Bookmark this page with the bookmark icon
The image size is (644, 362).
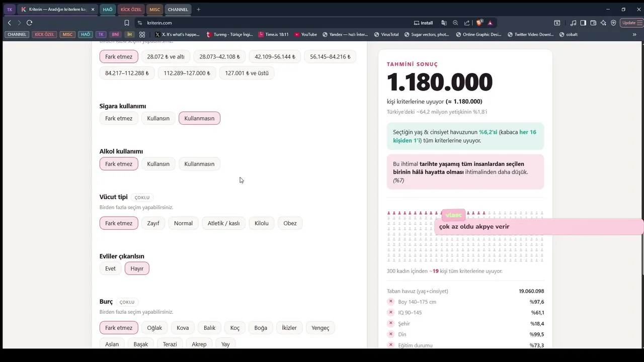(127, 23)
